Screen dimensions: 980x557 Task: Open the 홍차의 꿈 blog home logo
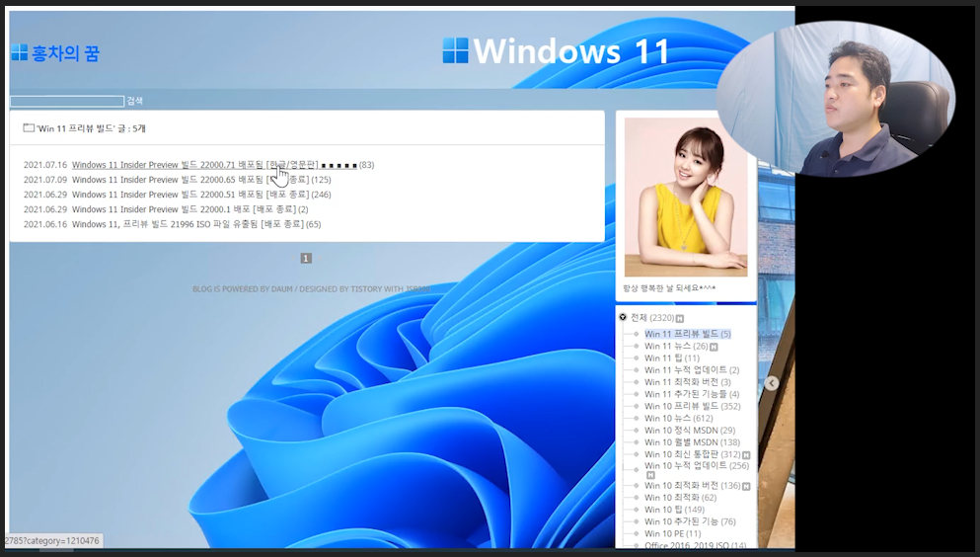tap(55, 53)
